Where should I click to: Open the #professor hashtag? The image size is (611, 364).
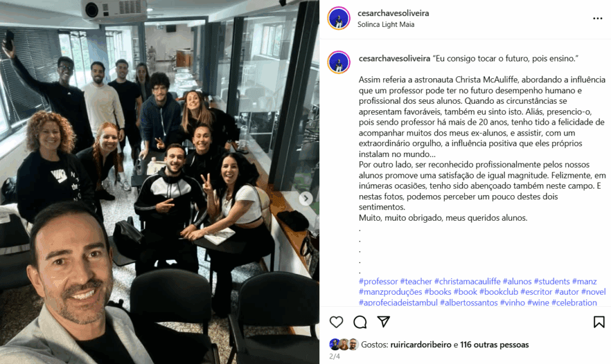click(x=378, y=282)
